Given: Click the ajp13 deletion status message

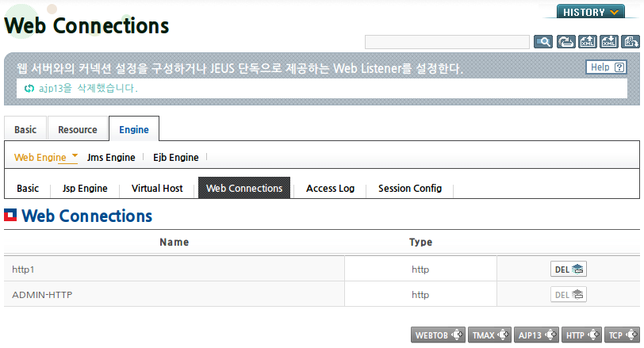Looking at the screenshot, I should [88, 88].
